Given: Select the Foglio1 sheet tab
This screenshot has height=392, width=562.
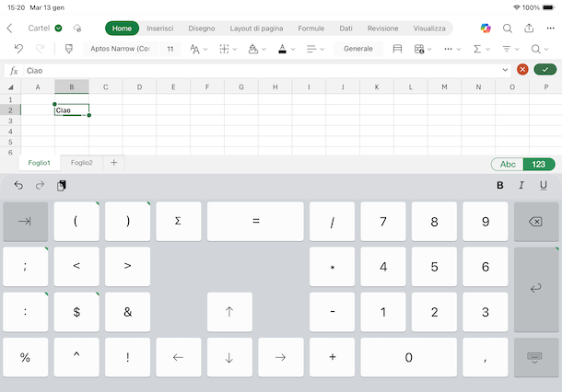Looking at the screenshot, I should tap(39, 163).
